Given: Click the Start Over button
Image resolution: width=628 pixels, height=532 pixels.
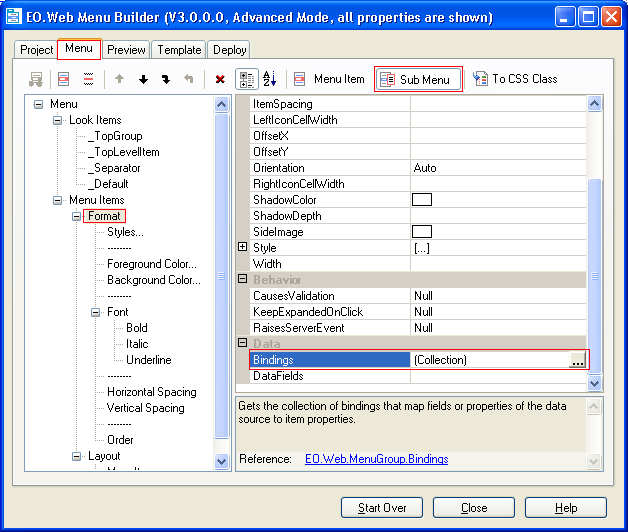Looking at the screenshot, I should 382,508.
